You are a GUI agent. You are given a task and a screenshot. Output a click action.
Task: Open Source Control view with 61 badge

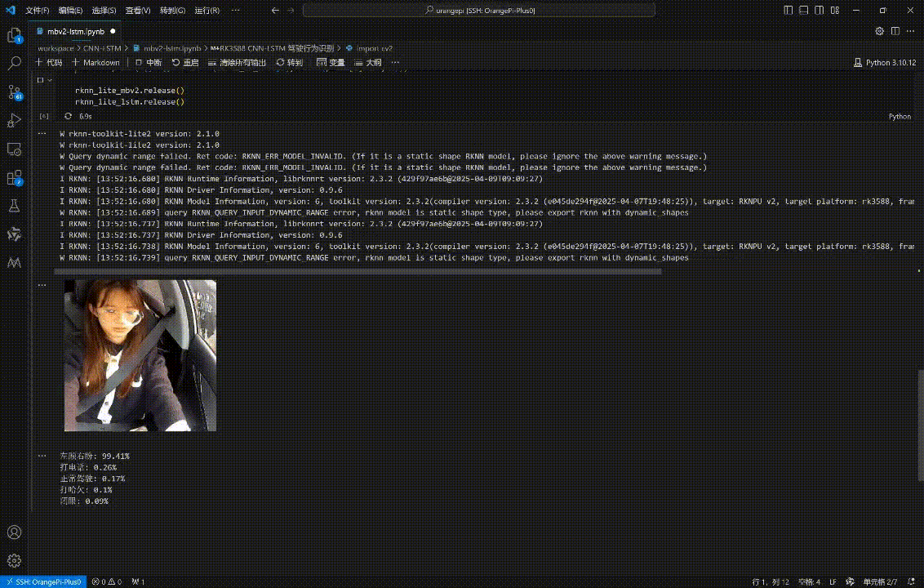point(14,92)
